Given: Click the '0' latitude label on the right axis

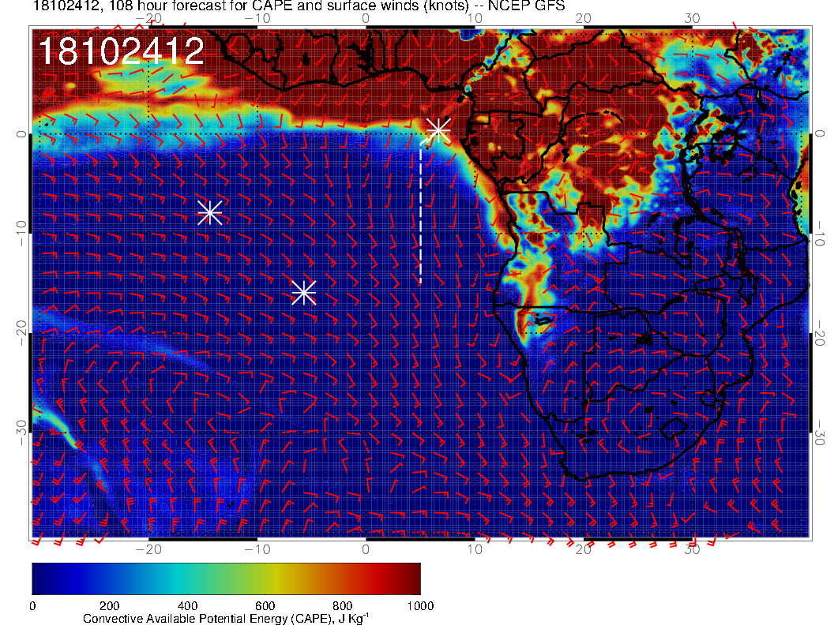Looking at the screenshot, I should coord(820,134).
